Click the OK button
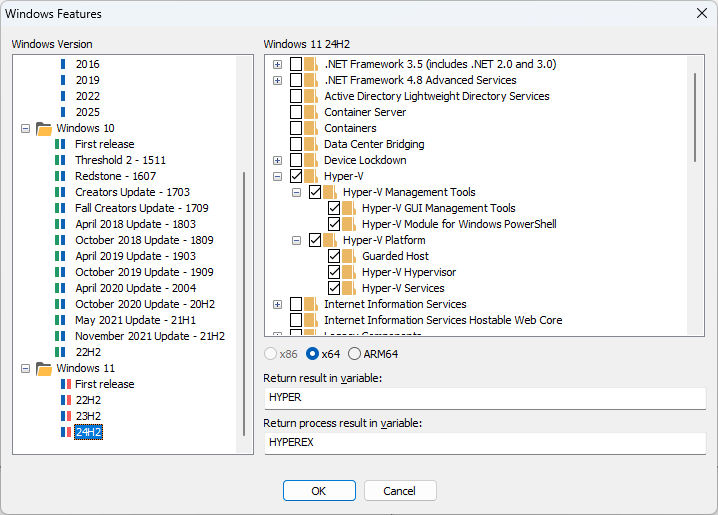The width and height of the screenshot is (718, 515). click(x=319, y=491)
